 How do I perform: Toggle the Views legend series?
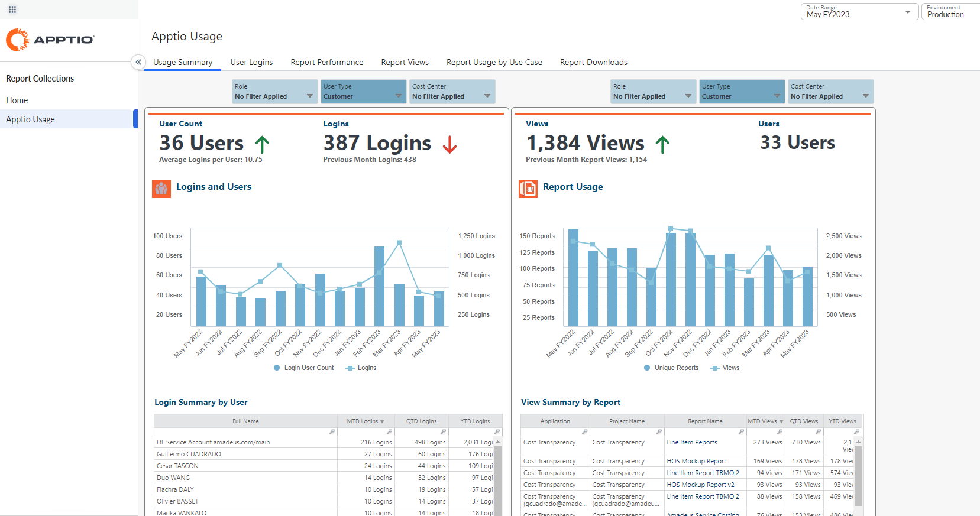click(x=725, y=368)
